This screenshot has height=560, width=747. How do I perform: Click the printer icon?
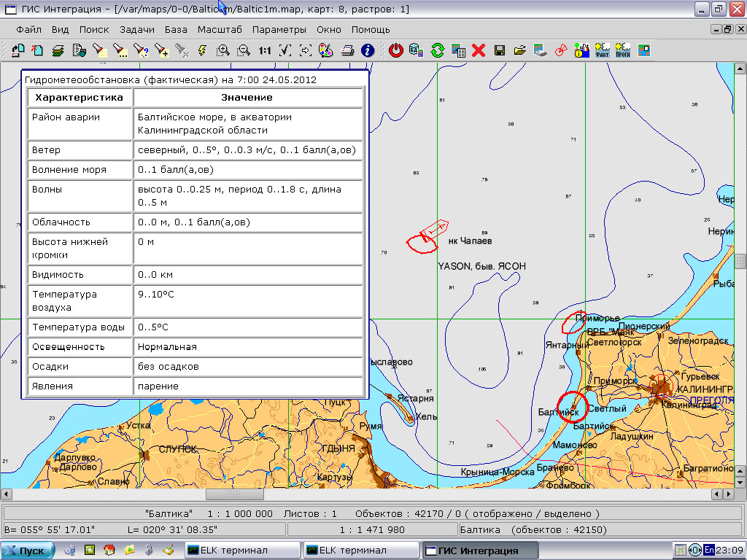[347, 50]
